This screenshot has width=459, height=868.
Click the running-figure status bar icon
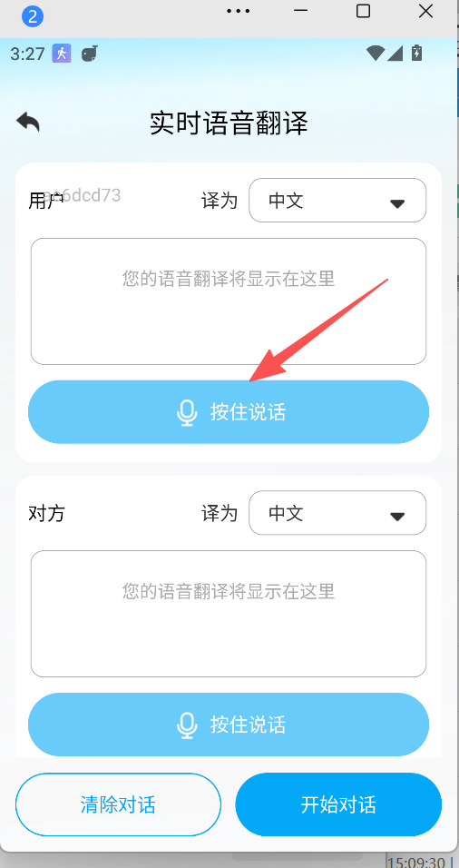(x=62, y=54)
